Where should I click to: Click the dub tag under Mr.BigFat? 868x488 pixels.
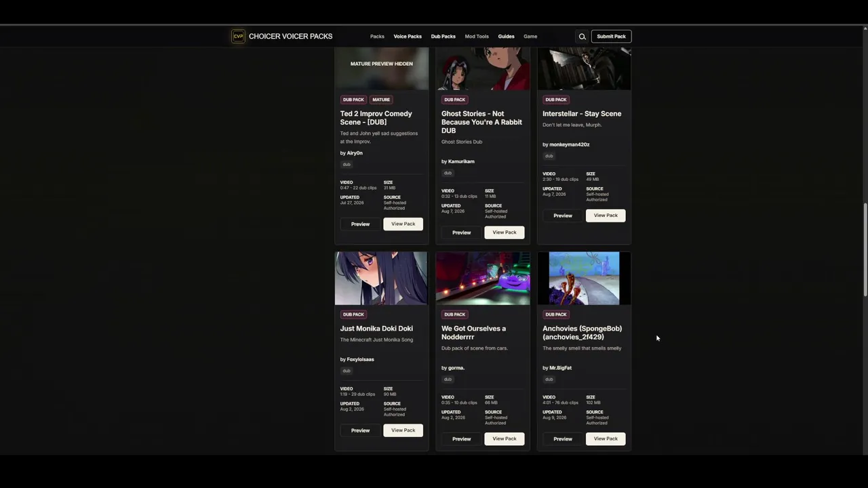pyautogui.click(x=549, y=380)
